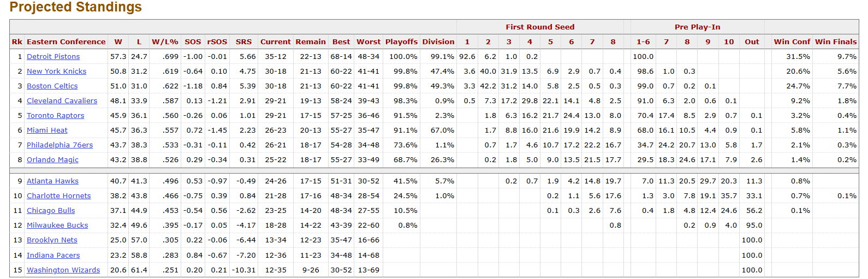Sort by the SRS column header
The width and height of the screenshot is (868, 279).
coord(243,41)
